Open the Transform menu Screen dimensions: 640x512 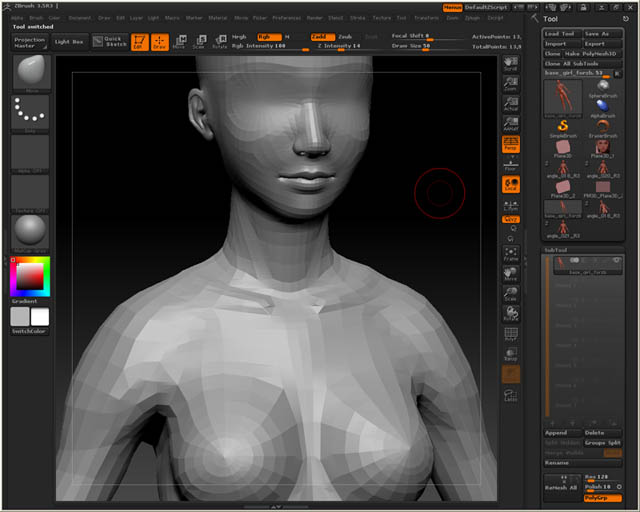point(426,18)
